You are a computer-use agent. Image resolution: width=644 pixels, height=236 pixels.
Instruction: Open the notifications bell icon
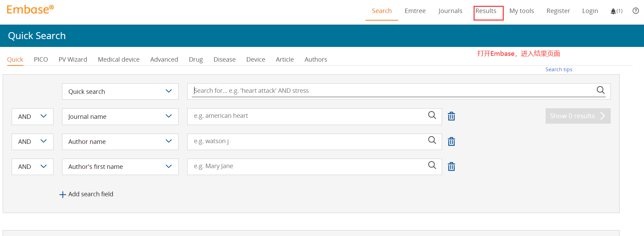613,11
